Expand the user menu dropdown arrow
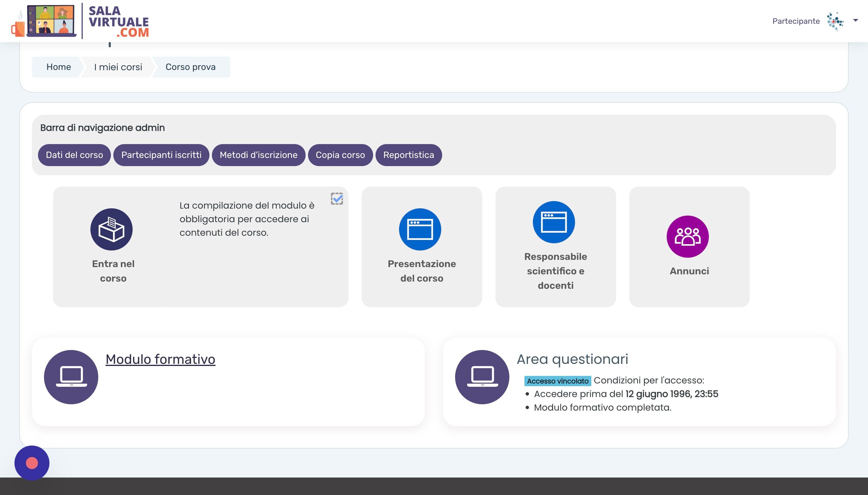This screenshot has height=495, width=868. pos(856,21)
